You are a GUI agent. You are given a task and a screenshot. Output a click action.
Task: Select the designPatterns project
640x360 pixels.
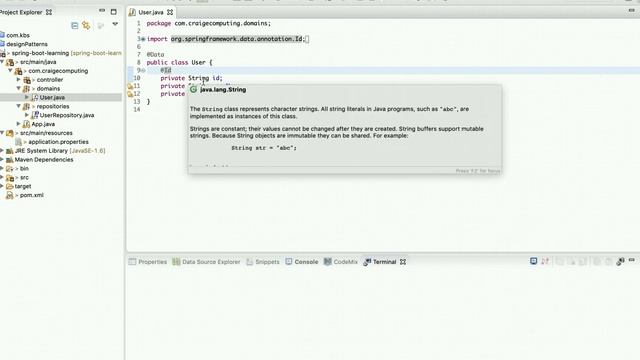(x=27, y=44)
